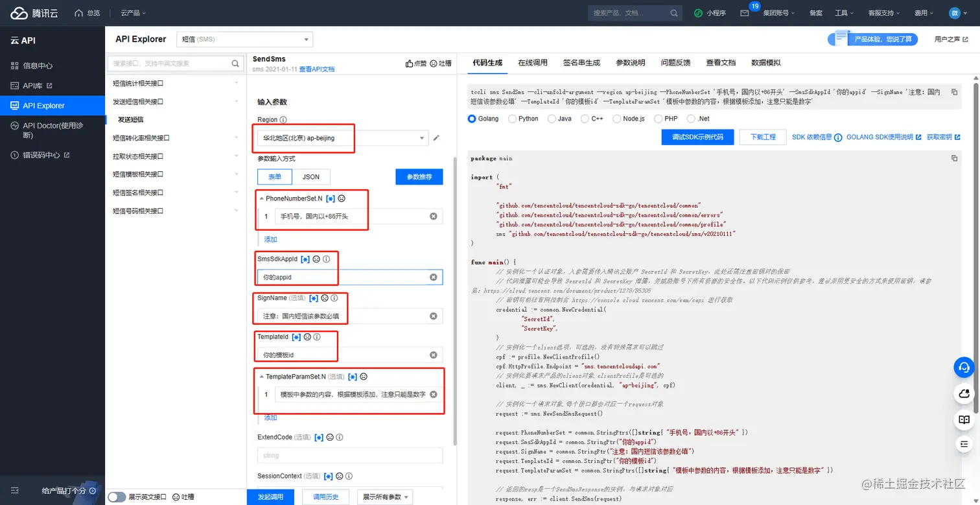The height and width of the screenshot is (505, 980).
Task: Clear the SmsSdkAppId field
Action: pyautogui.click(x=434, y=277)
